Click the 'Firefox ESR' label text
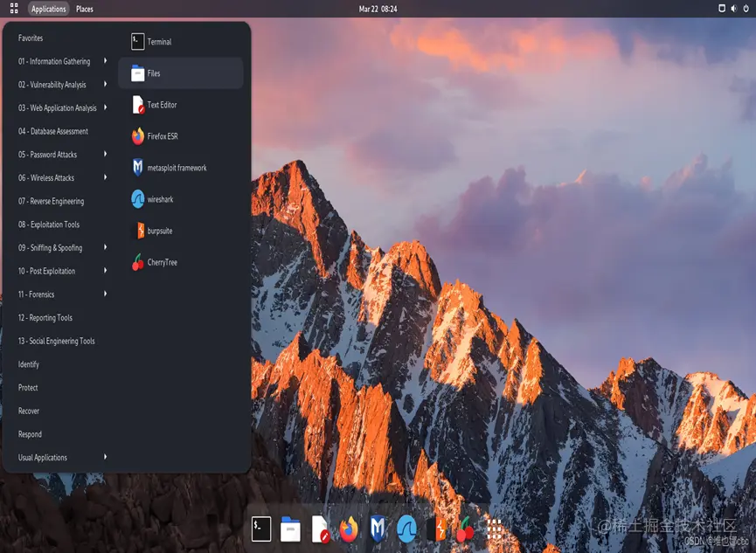This screenshot has width=756, height=553. [x=163, y=136]
